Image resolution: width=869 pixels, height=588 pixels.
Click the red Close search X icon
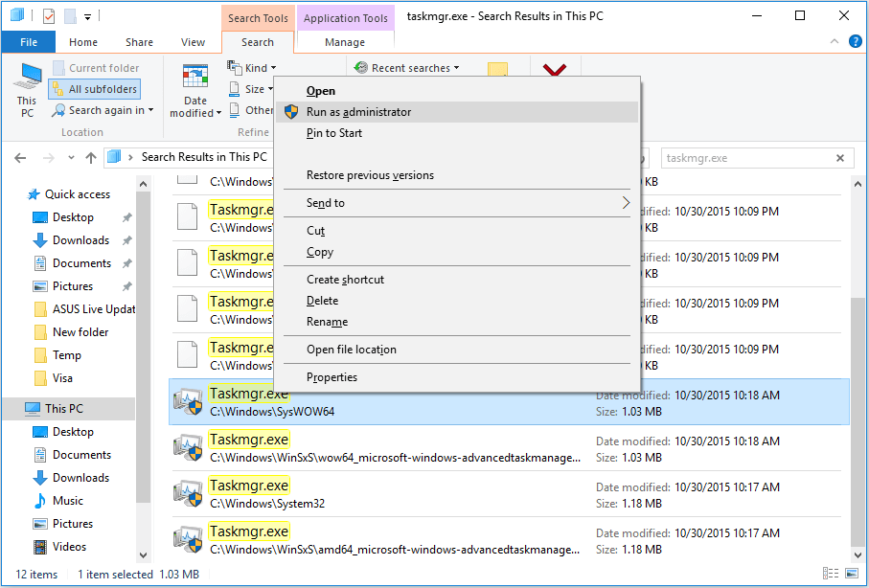554,70
